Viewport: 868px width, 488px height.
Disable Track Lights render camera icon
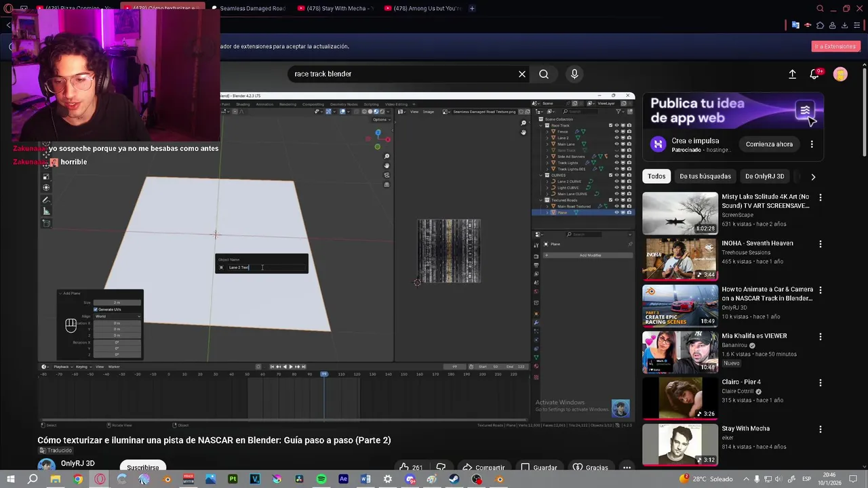(x=629, y=163)
